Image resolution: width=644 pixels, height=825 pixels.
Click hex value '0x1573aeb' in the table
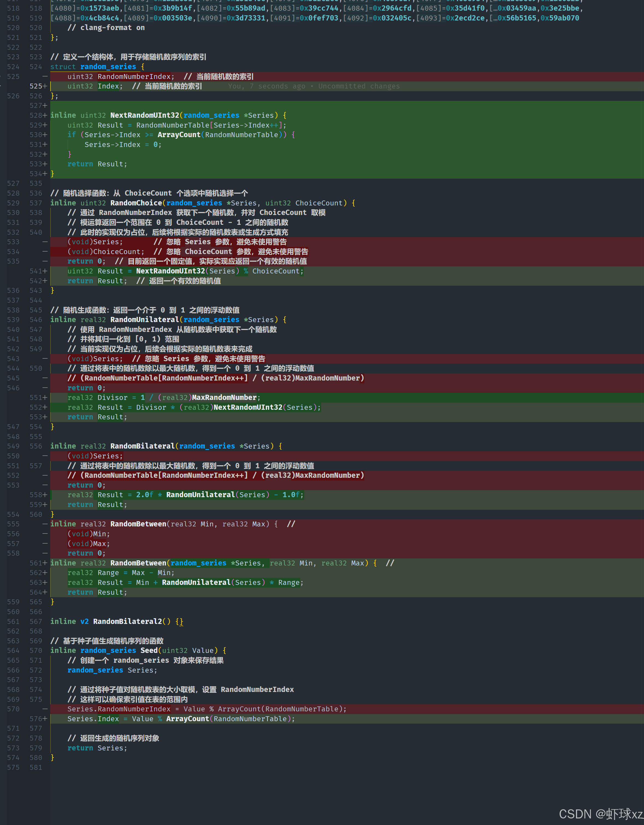point(100,8)
